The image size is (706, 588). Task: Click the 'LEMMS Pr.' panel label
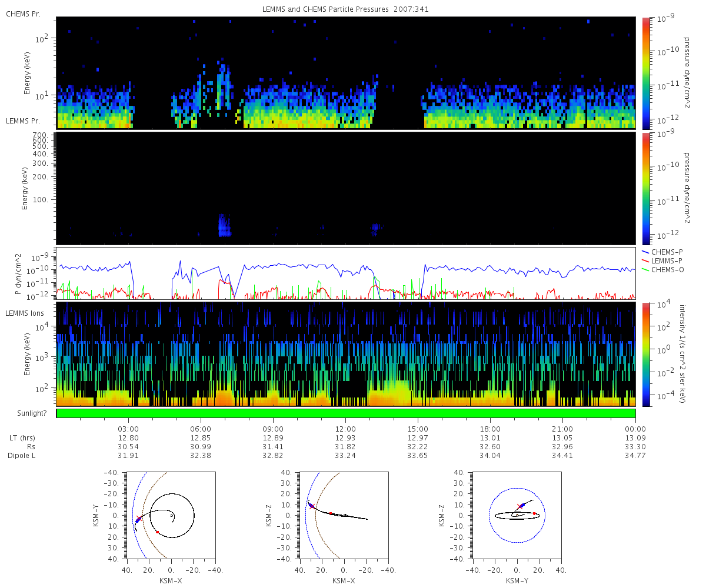(x=24, y=121)
